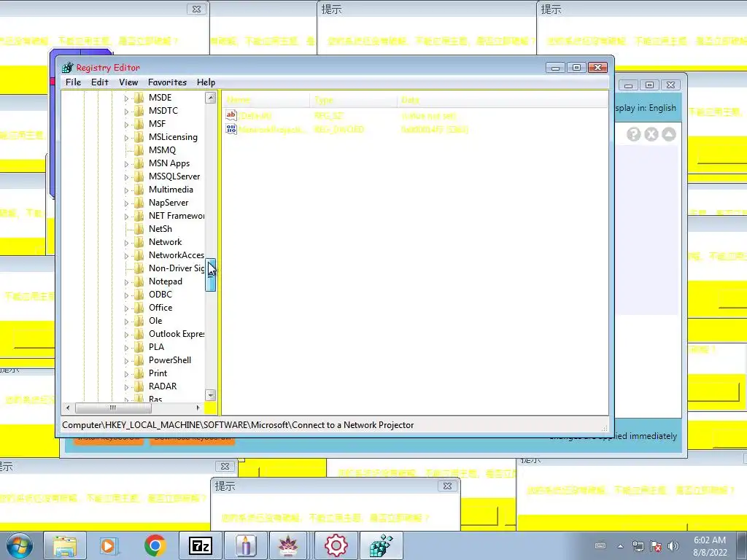747x560 pixels.
Task: Select the PLA folder icon
Action: (139, 346)
